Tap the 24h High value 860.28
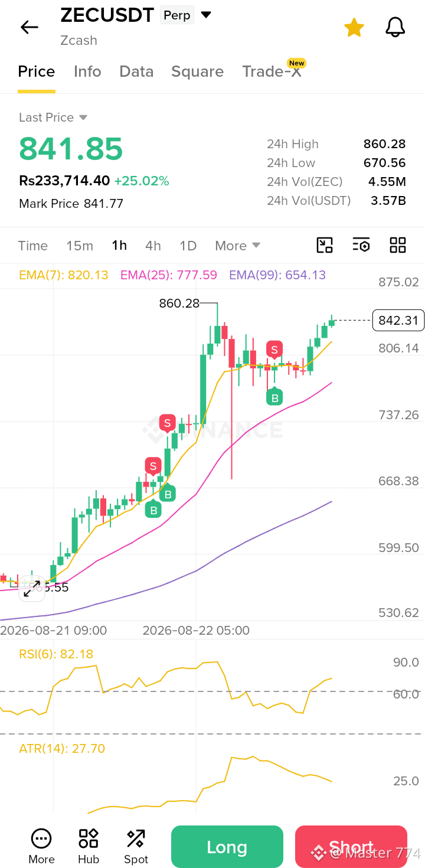Screen dimensions: 425x868 [384, 144]
